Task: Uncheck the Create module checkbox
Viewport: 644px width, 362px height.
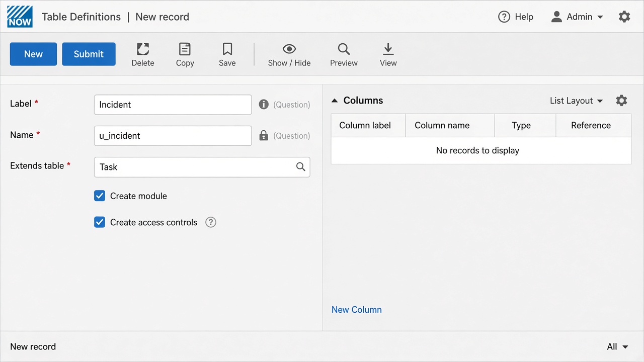Action: click(100, 196)
